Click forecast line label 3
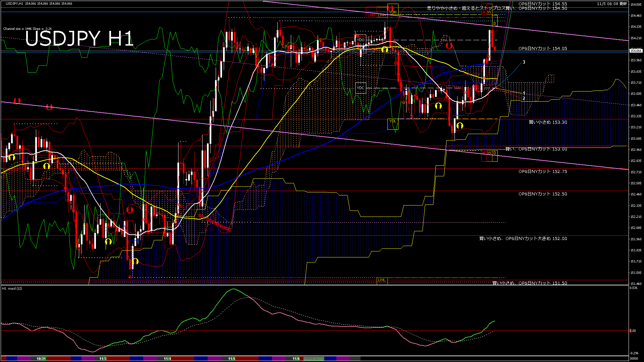 [524, 62]
